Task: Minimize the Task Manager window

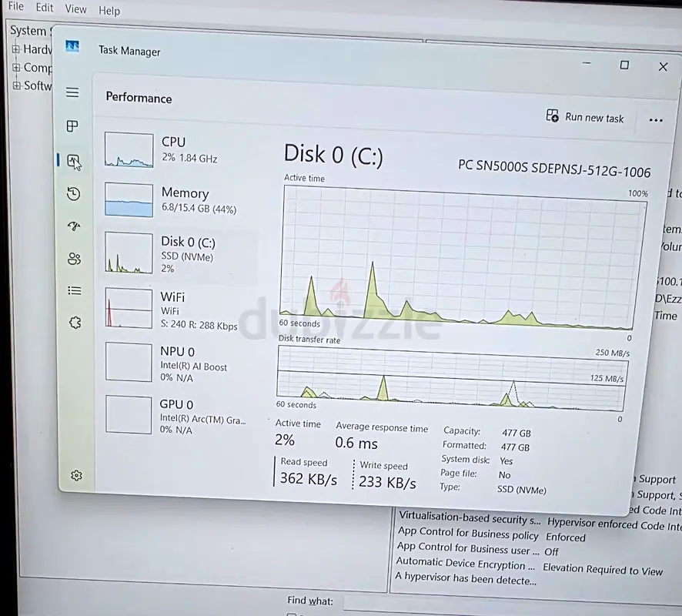Action: pyautogui.click(x=587, y=63)
